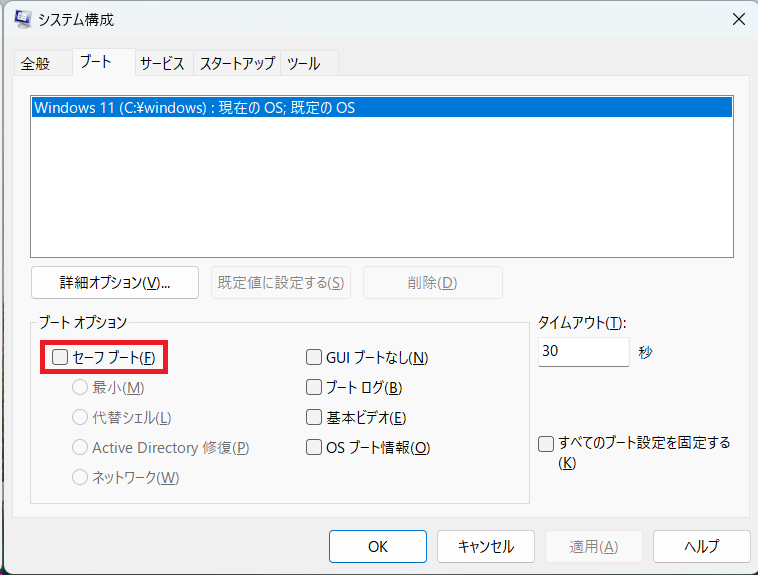The image size is (758, 575).
Task: Click the System Configuration title bar icon
Action: [22, 19]
